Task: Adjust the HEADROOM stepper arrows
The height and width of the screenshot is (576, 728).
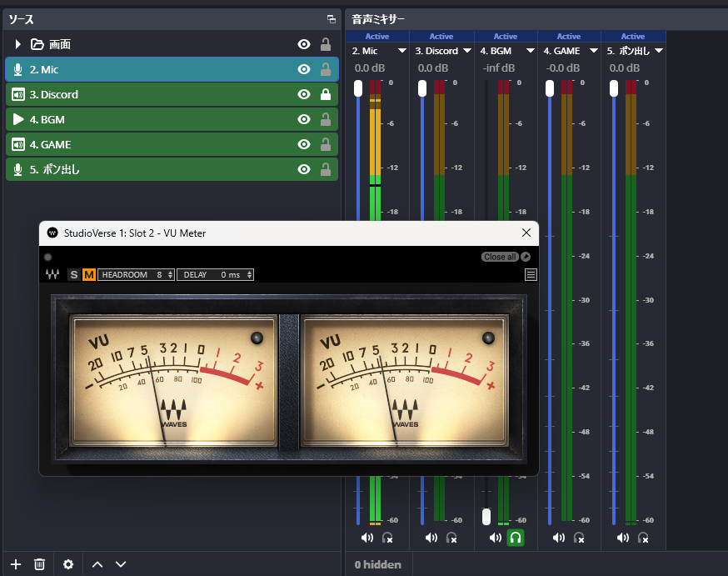Action: pos(171,274)
